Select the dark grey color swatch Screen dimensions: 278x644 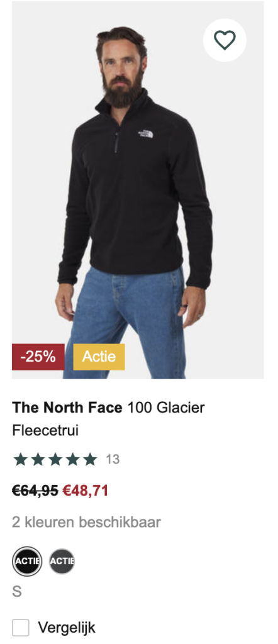click(x=62, y=561)
